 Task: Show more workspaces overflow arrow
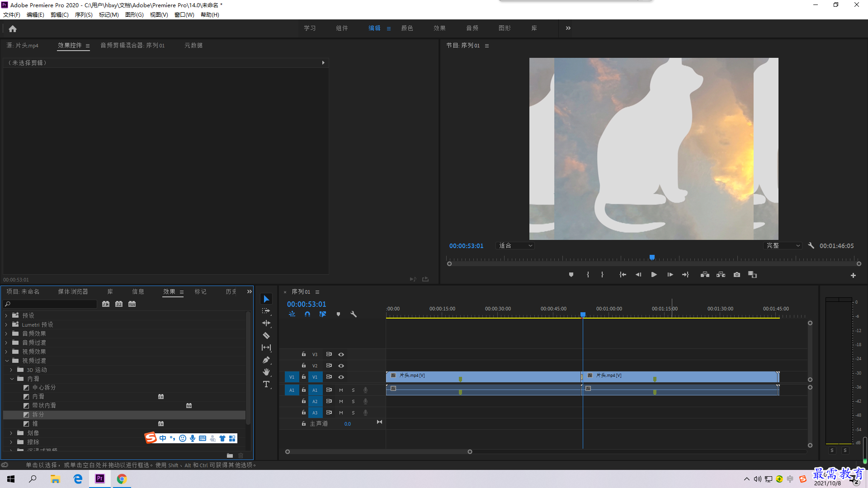[568, 28]
